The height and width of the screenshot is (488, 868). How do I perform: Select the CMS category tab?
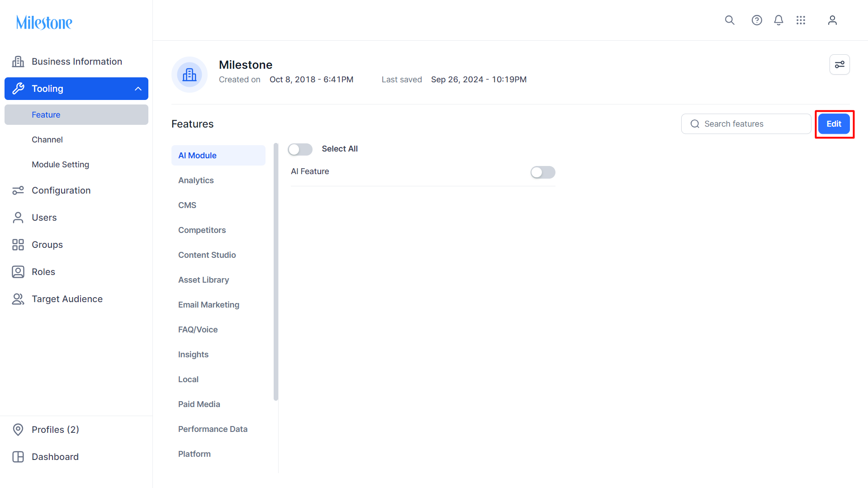coord(218,205)
